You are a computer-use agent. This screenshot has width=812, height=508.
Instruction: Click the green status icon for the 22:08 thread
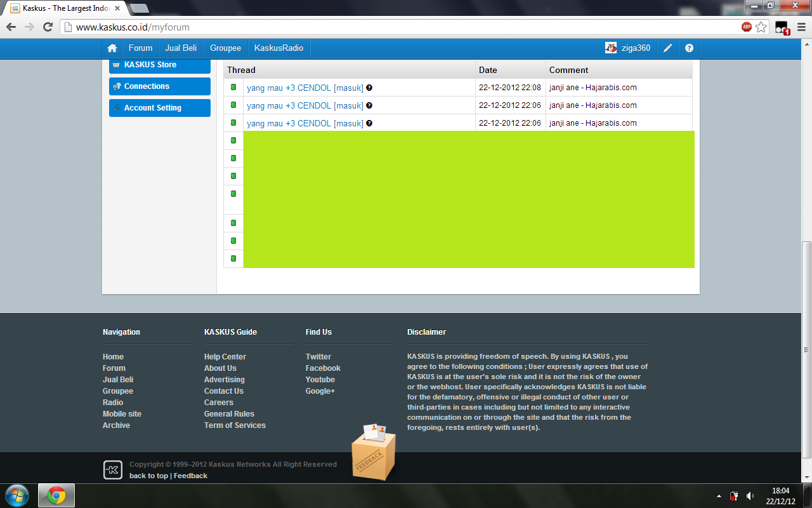tap(233, 87)
